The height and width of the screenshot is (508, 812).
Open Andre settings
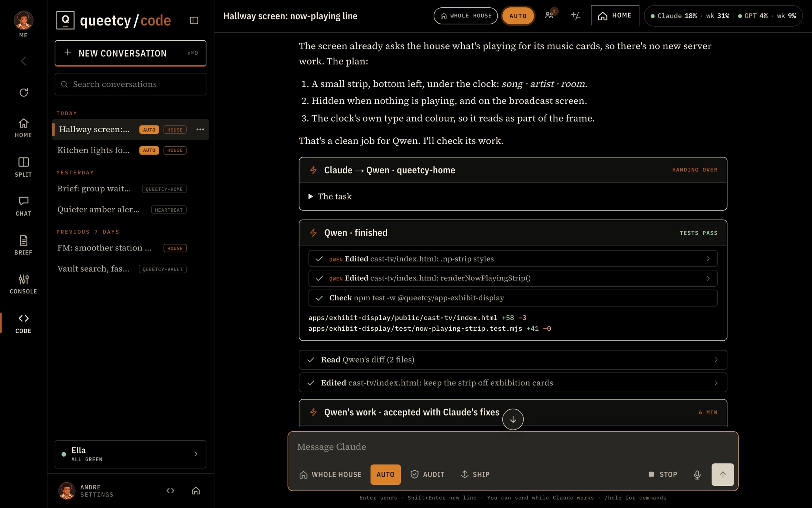coord(86,491)
